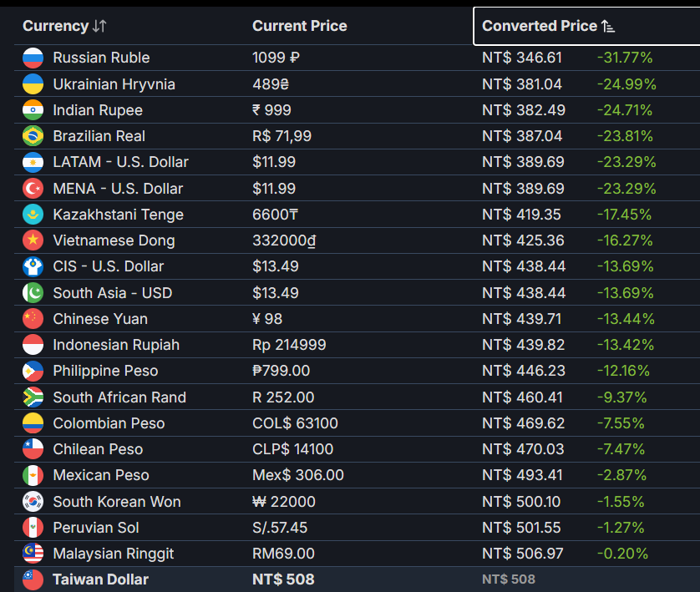Click the Brazilian Real flag icon
The height and width of the screenshot is (592, 700).
(x=33, y=136)
